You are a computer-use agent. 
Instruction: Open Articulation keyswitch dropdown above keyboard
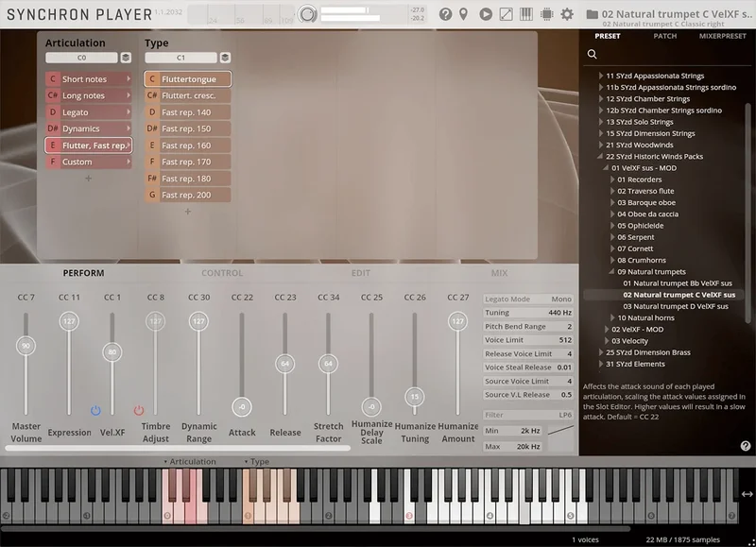(x=188, y=462)
